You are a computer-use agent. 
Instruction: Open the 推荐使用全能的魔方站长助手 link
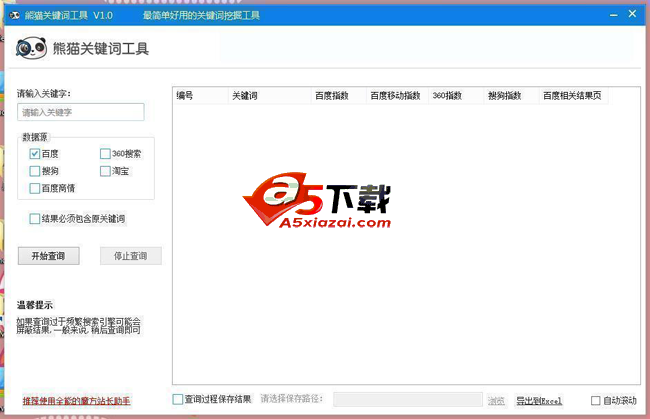point(76,401)
